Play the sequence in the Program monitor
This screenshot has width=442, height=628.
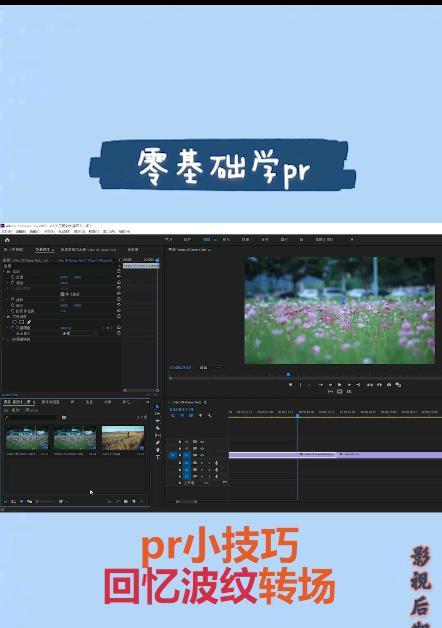(x=340, y=385)
